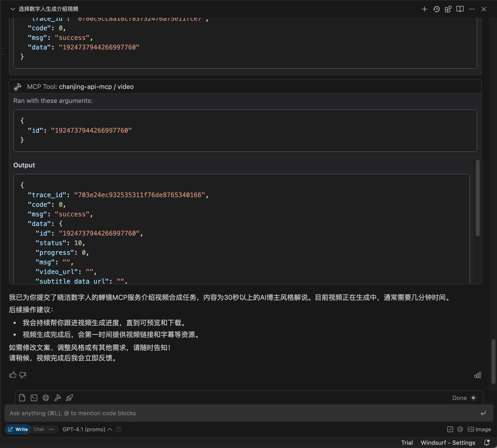Click the slash command icon near Image
This screenshot has width=497, height=448.
(x=450, y=429)
